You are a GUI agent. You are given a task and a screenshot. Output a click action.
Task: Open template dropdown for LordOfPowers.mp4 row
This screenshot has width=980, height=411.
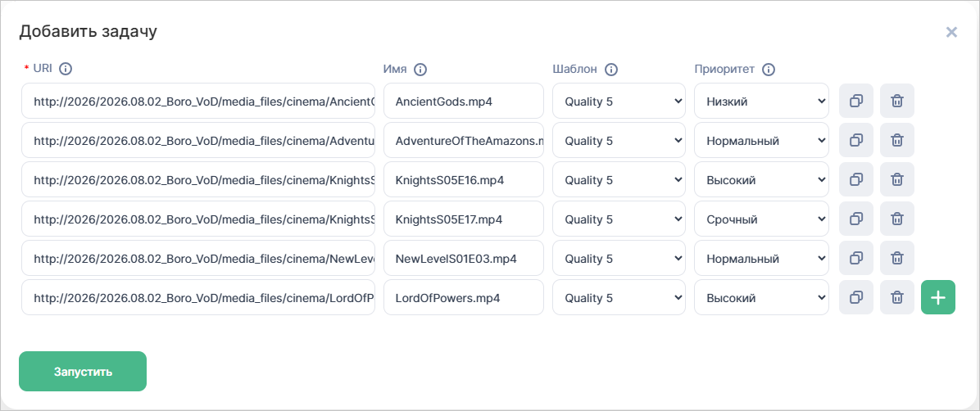pos(619,297)
